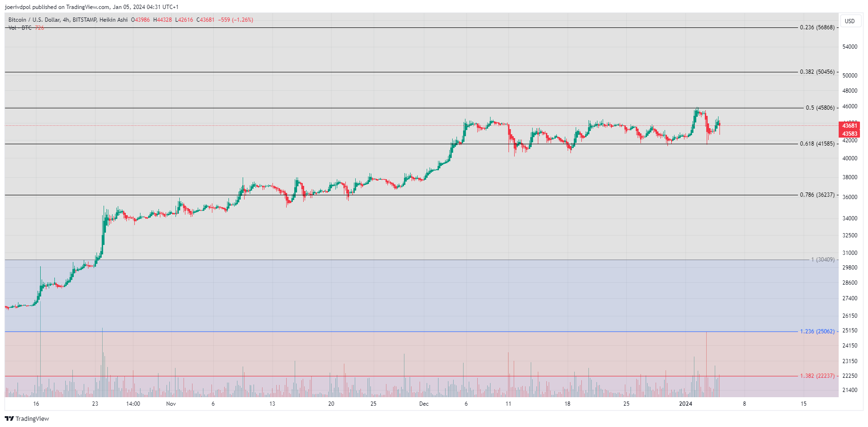The image size is (868, 427).
Task: Click the 11 date label on the time axis
Action: 508,404
